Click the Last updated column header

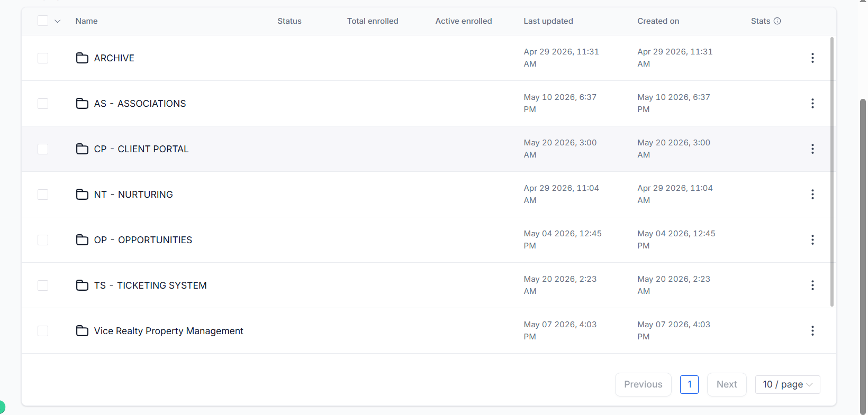coord(548,21)
